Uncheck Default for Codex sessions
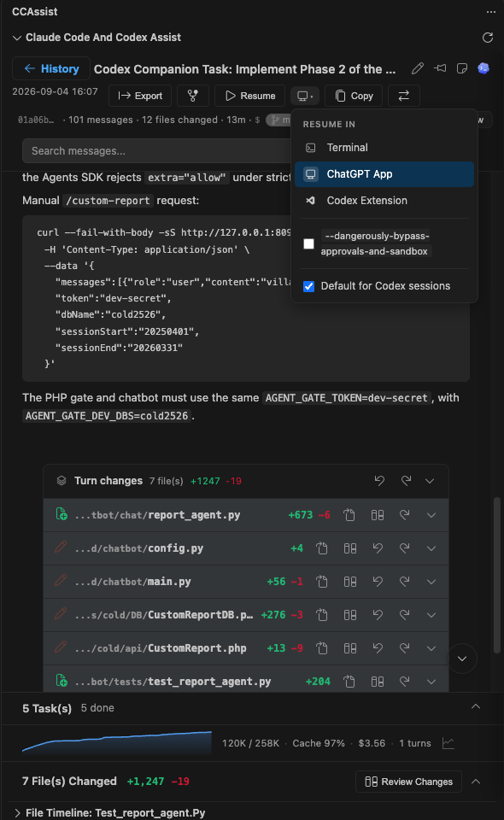Screen dimensions: 504x820 309,286
